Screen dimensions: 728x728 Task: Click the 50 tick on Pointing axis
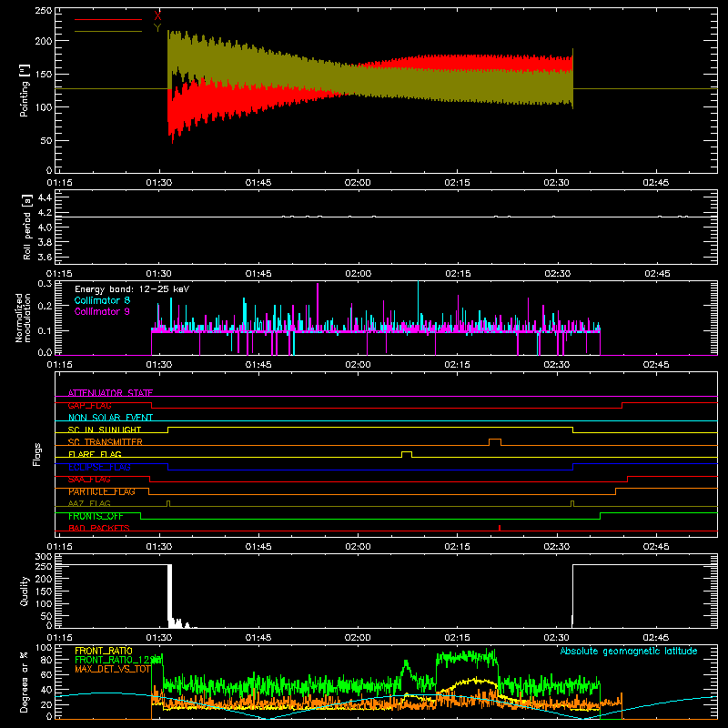pos(46,141)
